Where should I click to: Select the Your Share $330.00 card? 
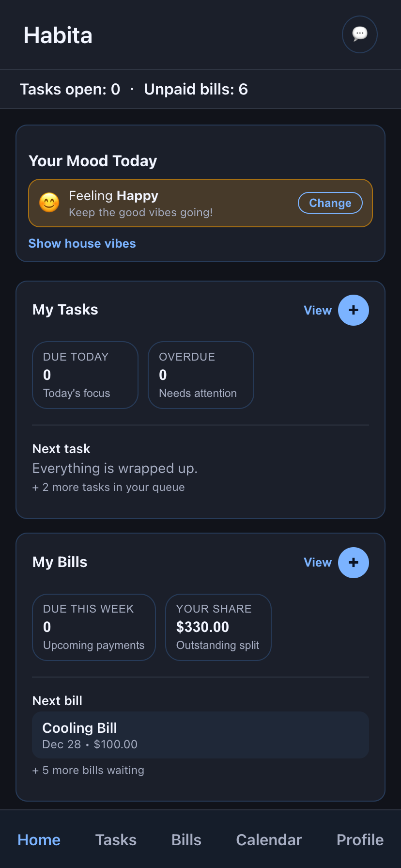218,627
